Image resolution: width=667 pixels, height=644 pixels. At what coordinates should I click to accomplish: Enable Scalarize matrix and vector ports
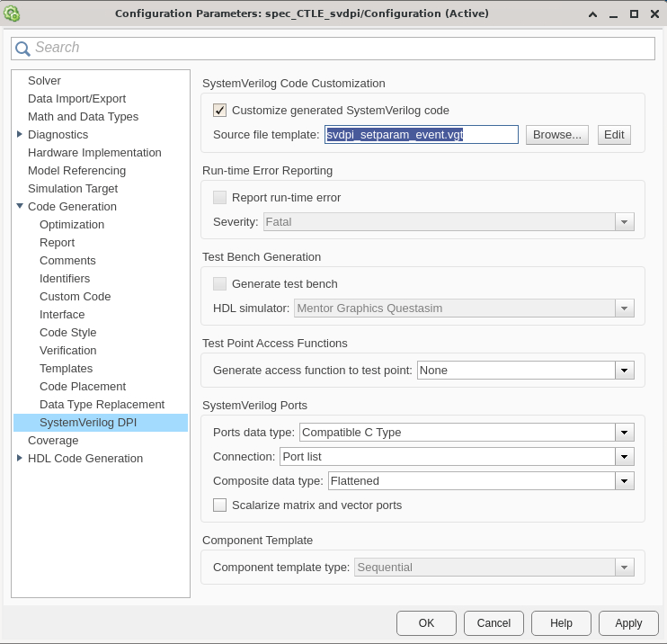click(219, 505)
